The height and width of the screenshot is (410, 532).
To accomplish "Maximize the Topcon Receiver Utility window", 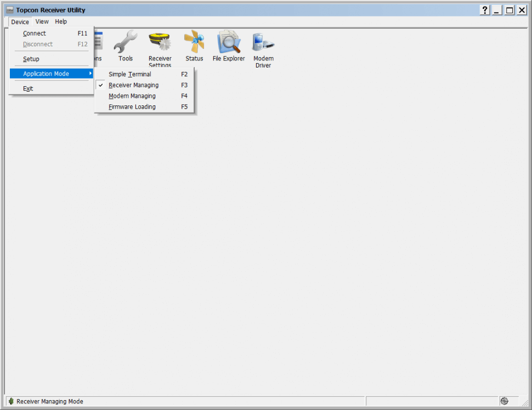I will click(x=510, y=10).
